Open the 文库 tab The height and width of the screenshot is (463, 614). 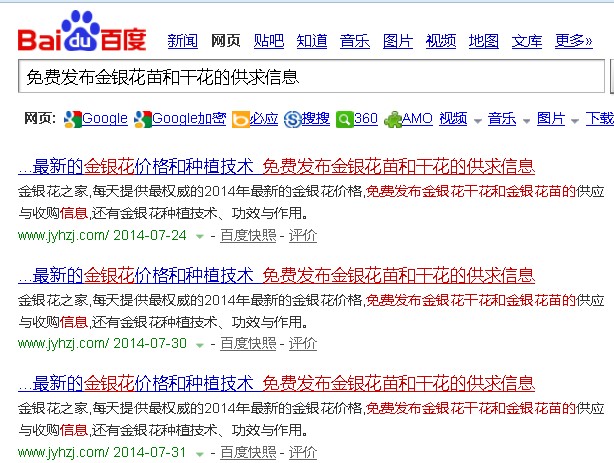click(527, 41)
